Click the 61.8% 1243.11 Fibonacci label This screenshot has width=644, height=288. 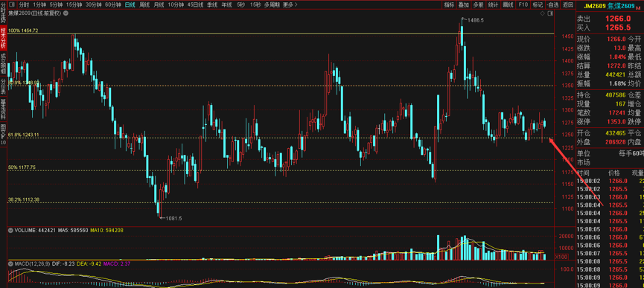pyautogui.click(x=23, y=135)
